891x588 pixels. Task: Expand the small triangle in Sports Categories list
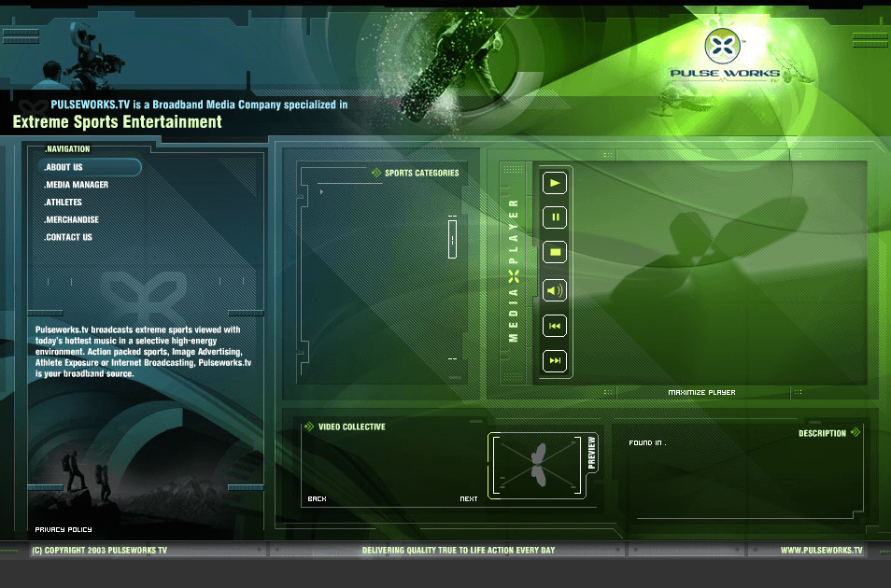tap(321, 192)
